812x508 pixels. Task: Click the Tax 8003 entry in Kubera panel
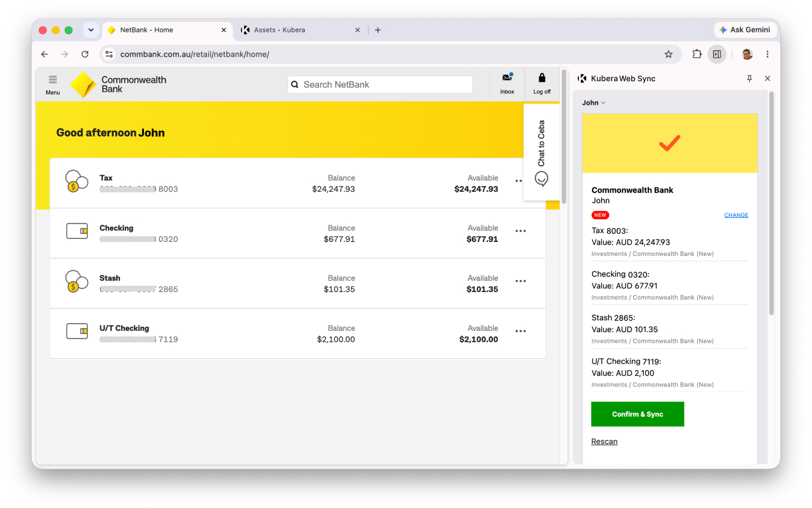point(670,242)
